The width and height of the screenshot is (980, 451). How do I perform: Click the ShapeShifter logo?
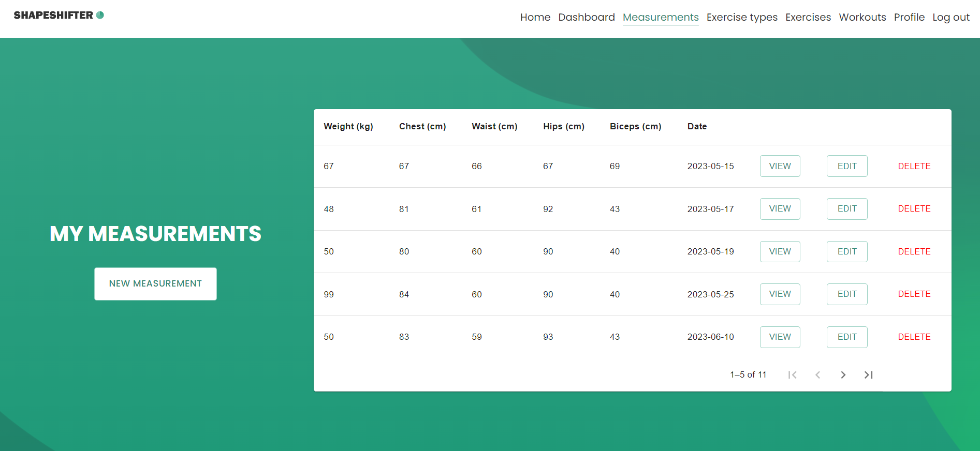point(59,15)
